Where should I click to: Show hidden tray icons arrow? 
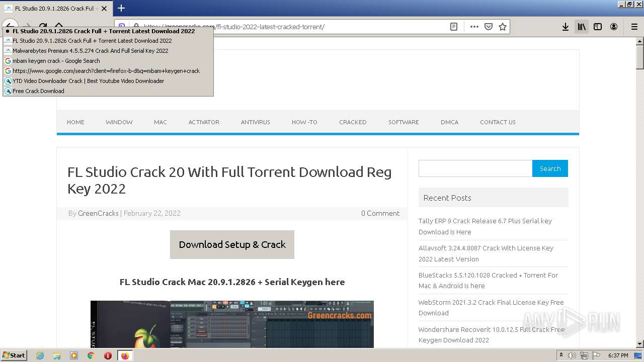click(x=561, y=355)
